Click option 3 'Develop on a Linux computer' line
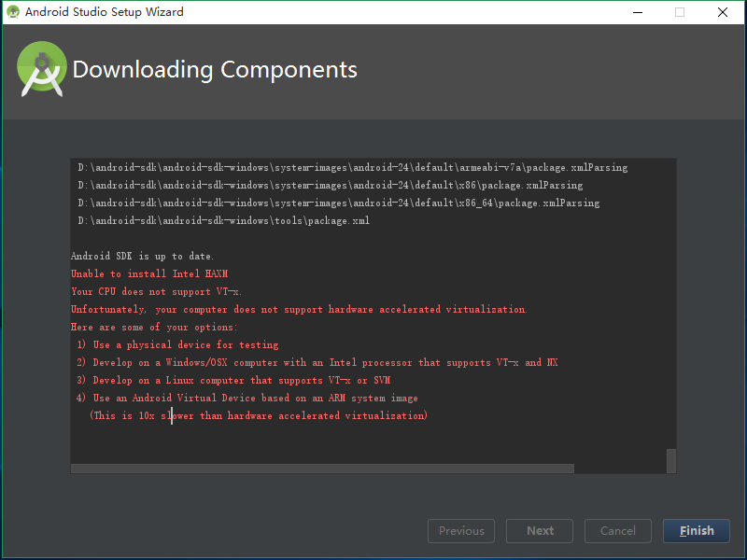Screen dimensions: 747x560 pyautogui.click(x=233, y=380)
